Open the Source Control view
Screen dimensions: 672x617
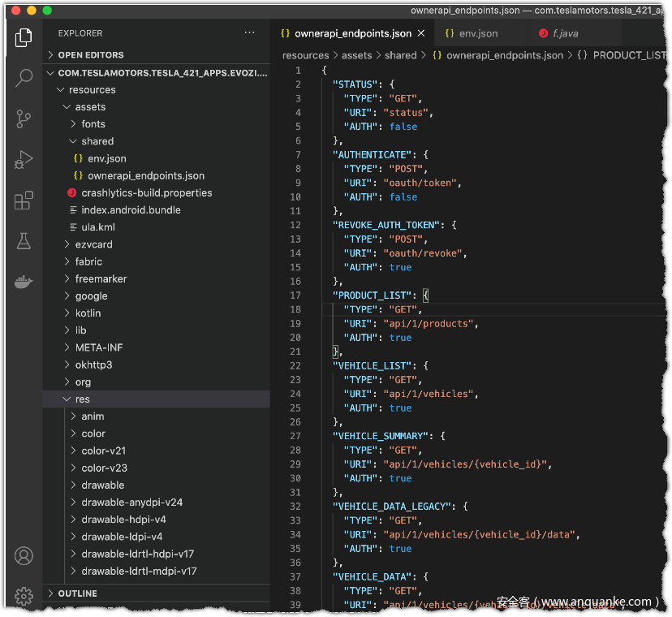point(24,119)
